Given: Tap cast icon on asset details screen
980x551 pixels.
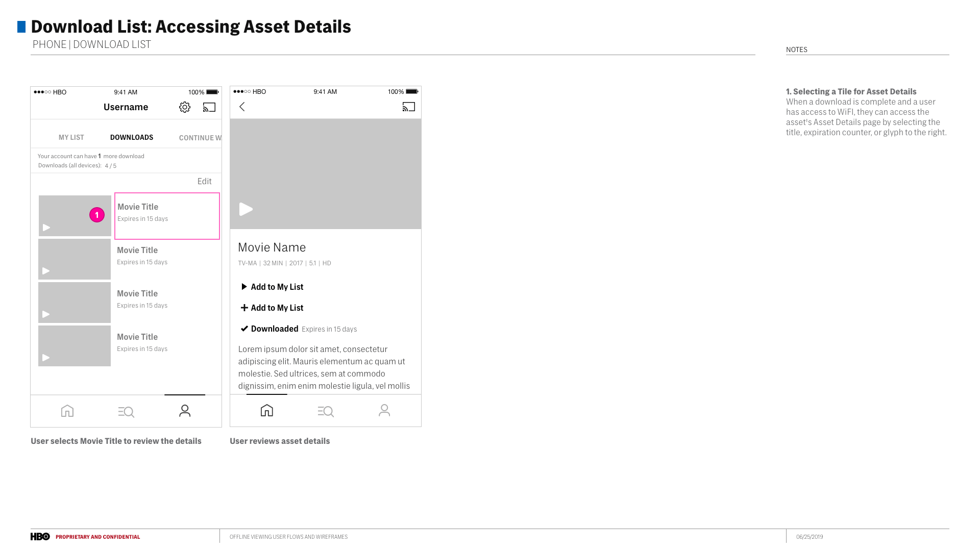Looking at the screenshot, I should pos(409,107).
